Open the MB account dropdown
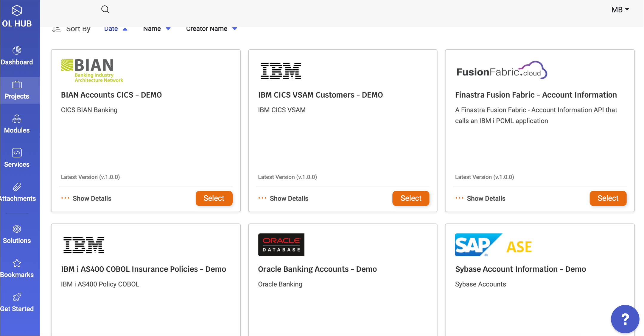Viewport: 644px width, 336px height. tap(620, 9)
